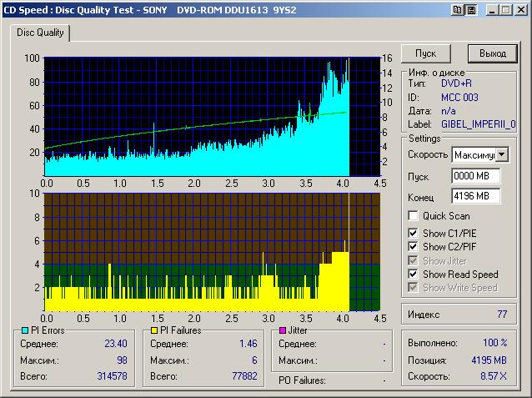Screen dimensions: 532x398
Task: Toggle Show C2/PIF checkbox
Action: coord(413,247)
